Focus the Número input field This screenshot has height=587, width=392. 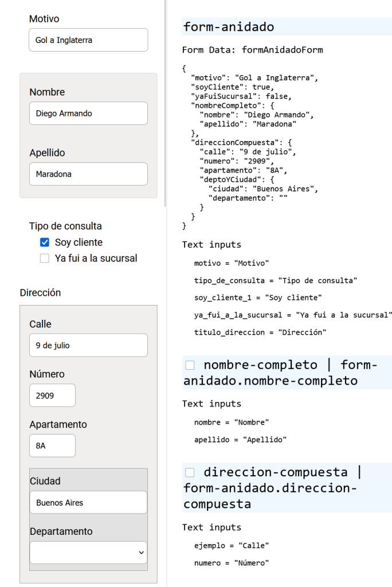coord(52,396)
